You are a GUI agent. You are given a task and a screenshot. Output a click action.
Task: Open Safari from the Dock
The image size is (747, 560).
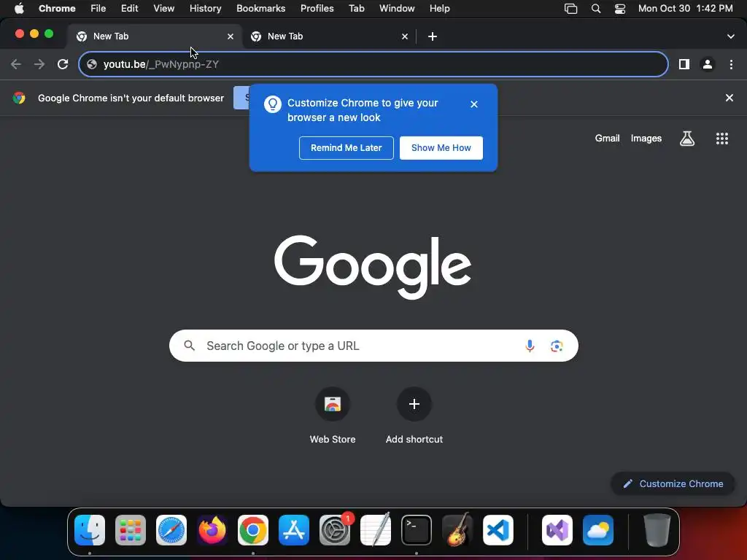171,530
